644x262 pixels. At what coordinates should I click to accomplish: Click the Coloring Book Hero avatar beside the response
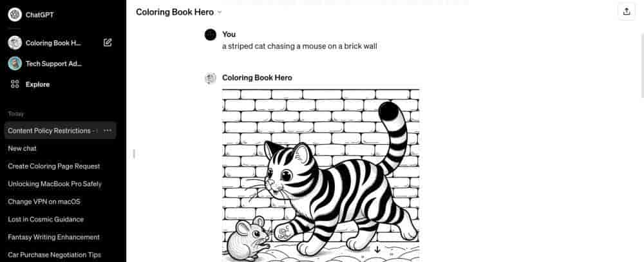point(211,78)
